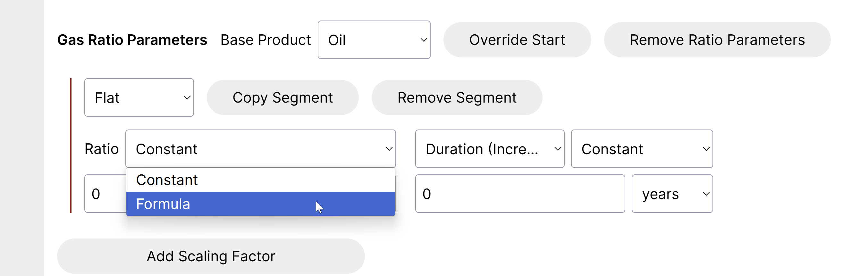The height and width of the screenshot is (276, 868).
Task: Click the duration value input field
Action: pyautogui.click(x=519, y=194)
